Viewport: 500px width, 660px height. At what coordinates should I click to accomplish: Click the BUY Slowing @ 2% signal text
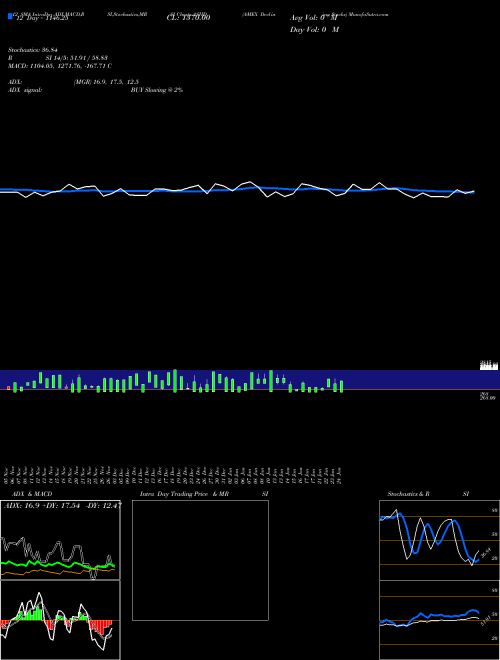pos(157,90)
